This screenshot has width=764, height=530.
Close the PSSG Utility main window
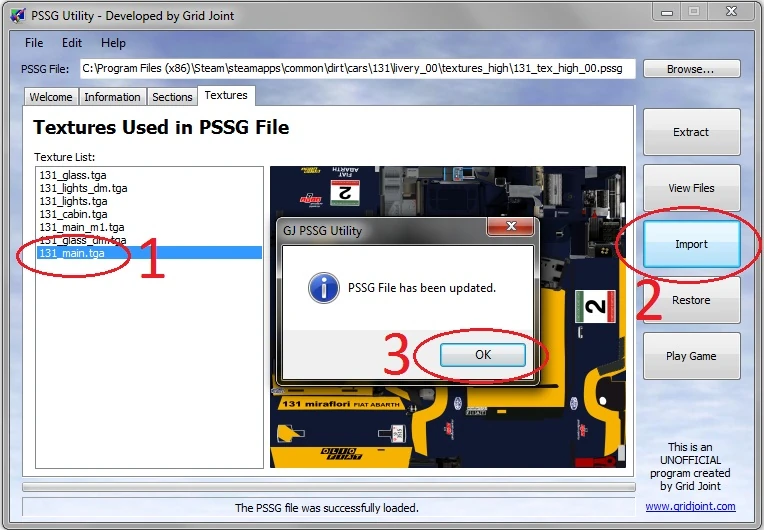731,12
